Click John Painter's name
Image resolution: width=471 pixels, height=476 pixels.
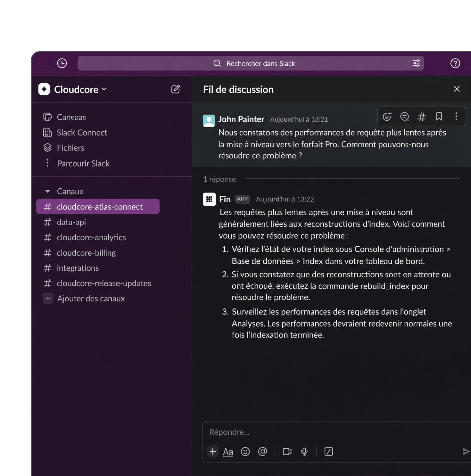[x=241, y=119]
